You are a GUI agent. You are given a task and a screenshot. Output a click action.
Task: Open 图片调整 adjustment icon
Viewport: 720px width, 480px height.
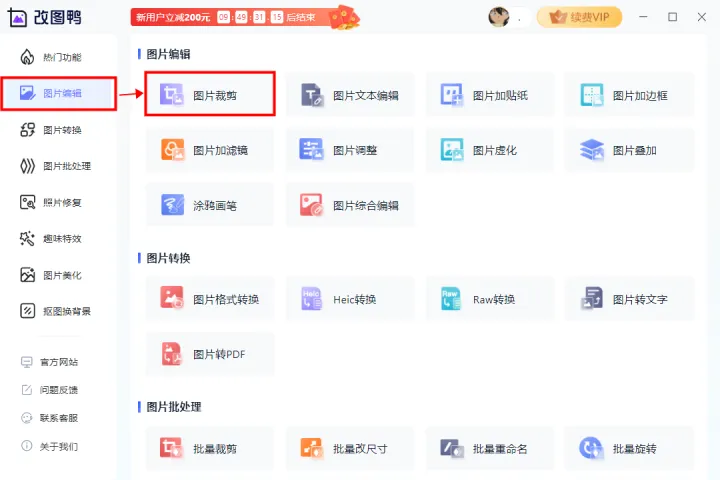point(312,150)
